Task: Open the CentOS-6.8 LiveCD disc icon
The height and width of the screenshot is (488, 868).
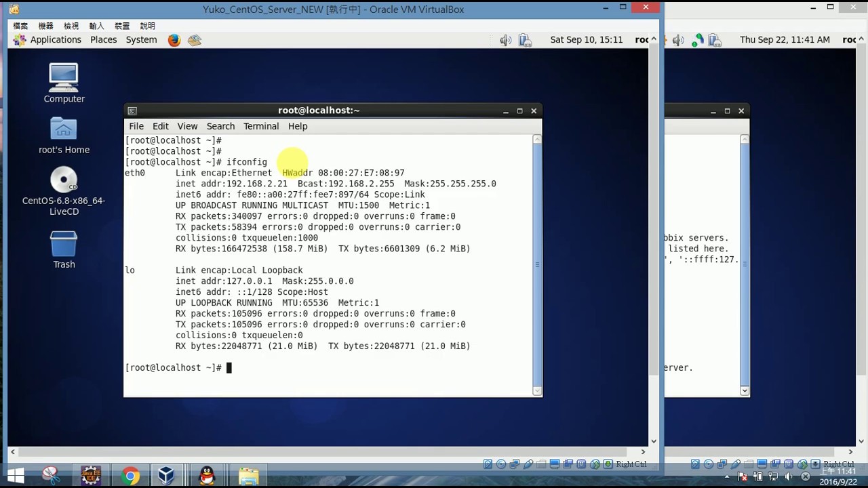Action: point(64,191)
